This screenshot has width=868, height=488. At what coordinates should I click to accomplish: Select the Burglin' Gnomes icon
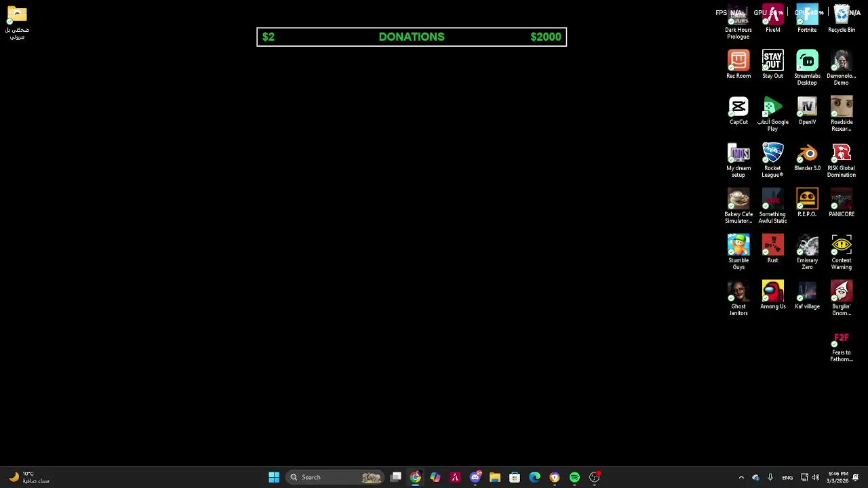pyautogui.click(x=842, y=298)
